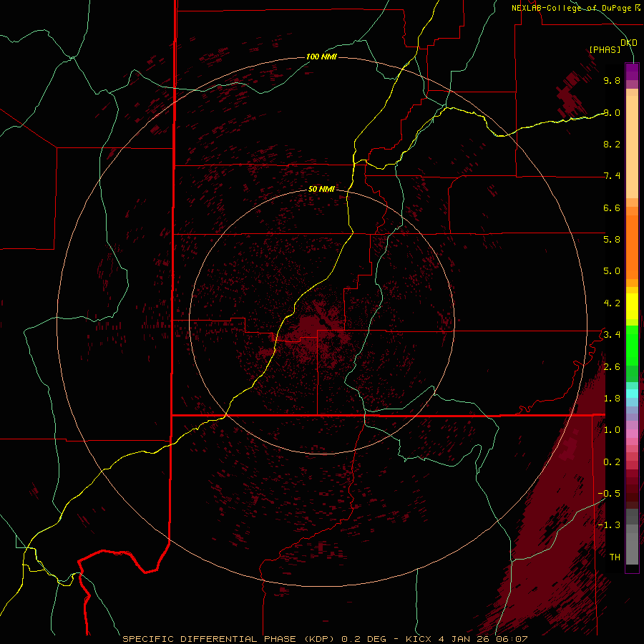
Task: Click the 3.4 scale value
Action: point(612,335)
